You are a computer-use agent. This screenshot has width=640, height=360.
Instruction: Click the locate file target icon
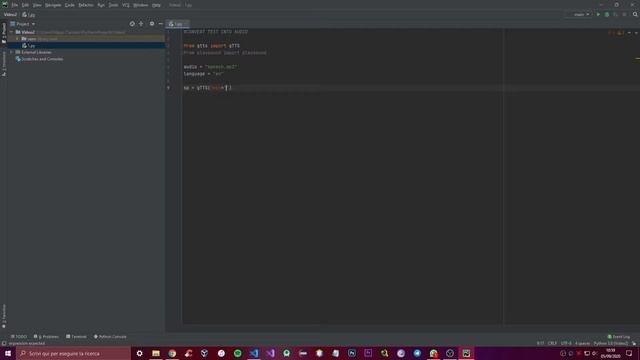click(x=132, y=24)
